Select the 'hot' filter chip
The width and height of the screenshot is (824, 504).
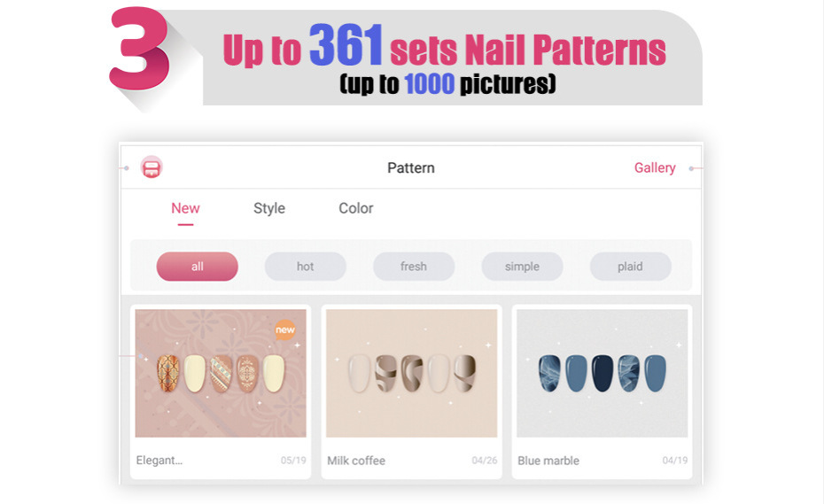pos(306,267)
